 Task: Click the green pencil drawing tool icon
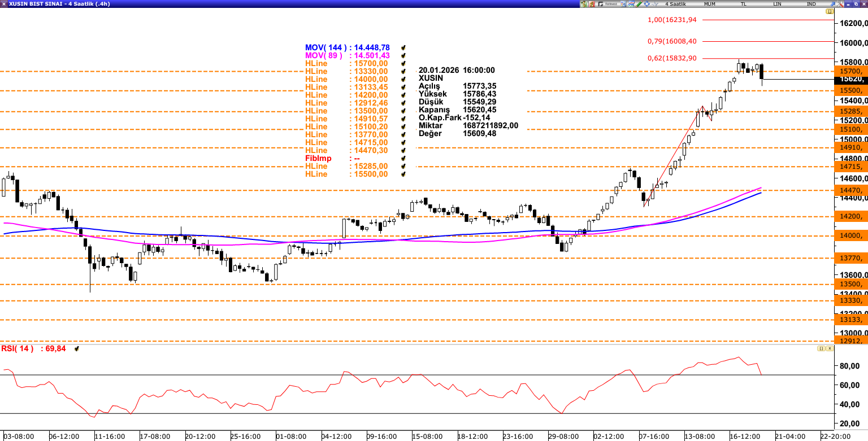tap(639, 4)
